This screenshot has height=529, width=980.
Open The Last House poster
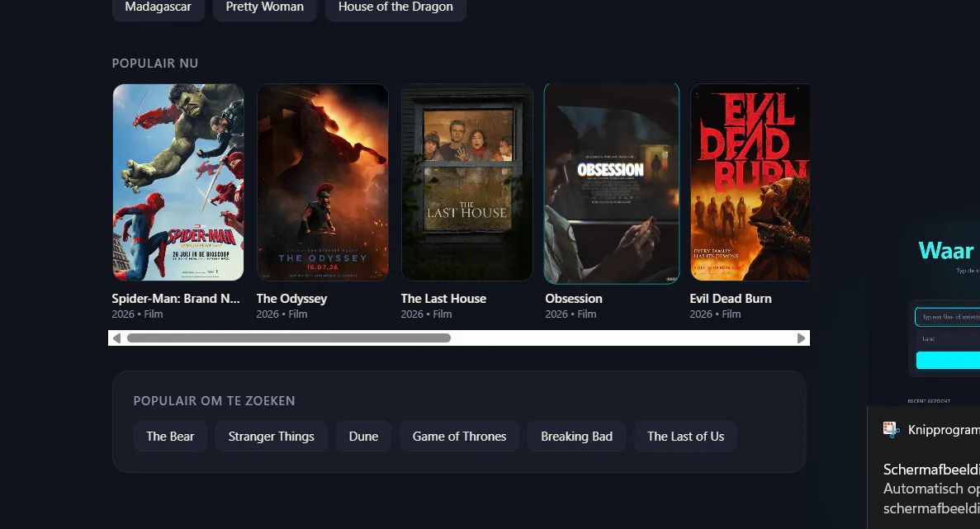(x=466, y=182)
